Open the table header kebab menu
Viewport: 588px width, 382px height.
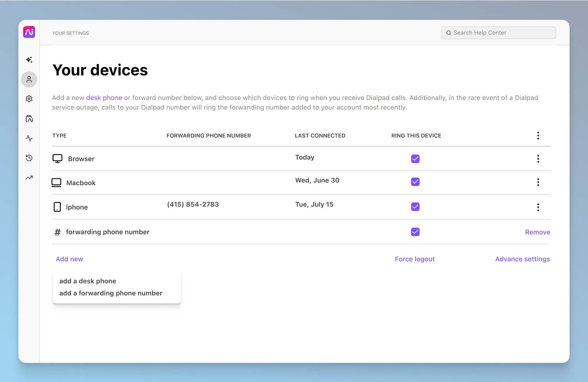(538, 135)
